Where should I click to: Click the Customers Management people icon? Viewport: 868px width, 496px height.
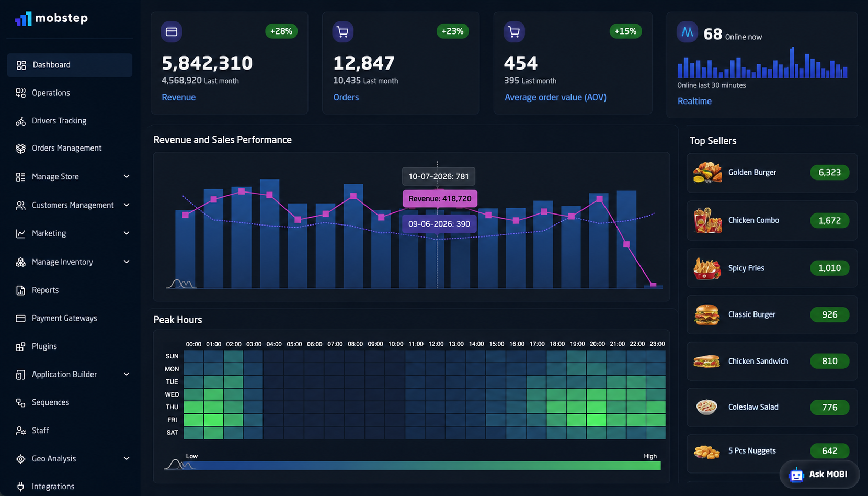[20, 205]
